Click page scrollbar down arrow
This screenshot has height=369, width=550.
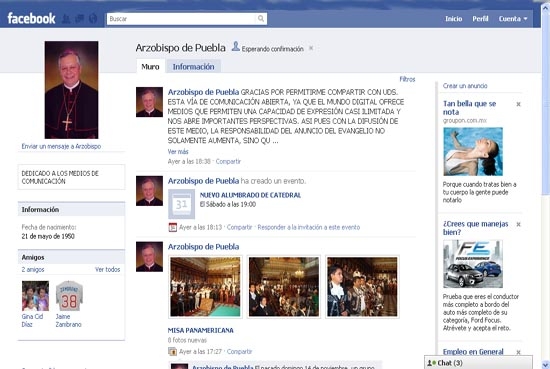pyautogui.click(x=546, y=365)
